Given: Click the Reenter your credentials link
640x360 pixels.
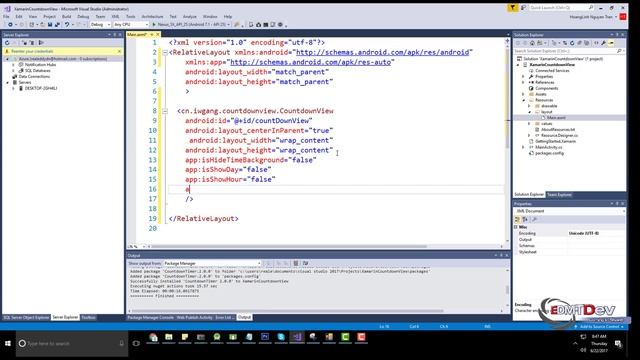Looking at the screenshot, I should point(32,51).
